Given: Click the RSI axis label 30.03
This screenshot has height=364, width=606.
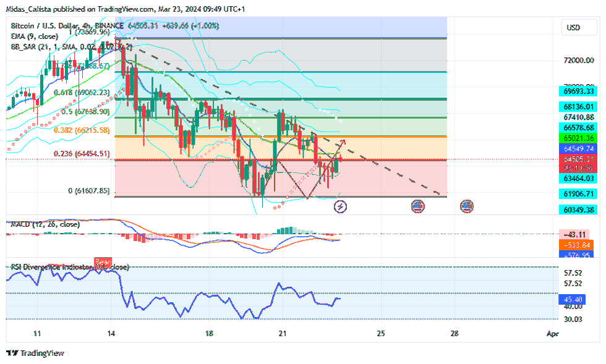Looking at the screenshot, I should coord(573,320).
